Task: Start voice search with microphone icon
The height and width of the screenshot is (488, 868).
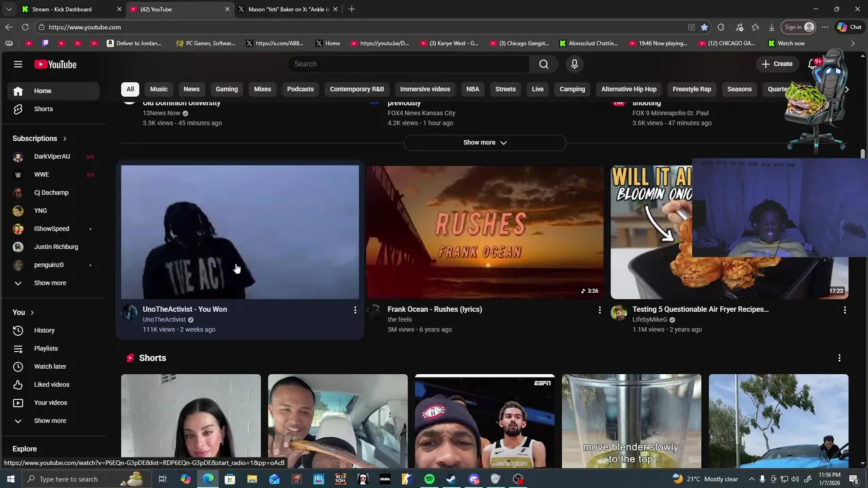Action: click(574, 64)
